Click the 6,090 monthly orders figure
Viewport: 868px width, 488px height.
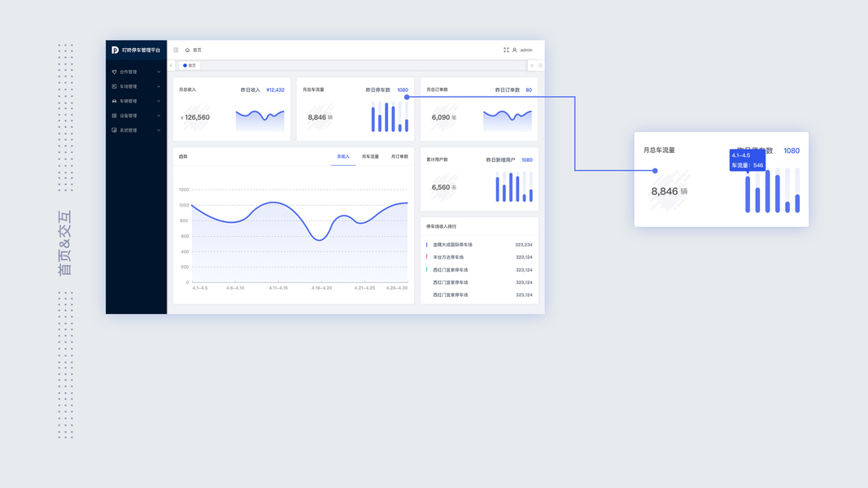tap(441, 117)
